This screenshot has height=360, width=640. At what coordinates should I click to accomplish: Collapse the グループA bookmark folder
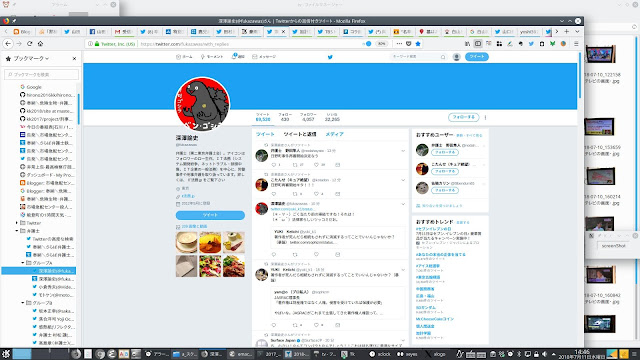click(23, 263)
